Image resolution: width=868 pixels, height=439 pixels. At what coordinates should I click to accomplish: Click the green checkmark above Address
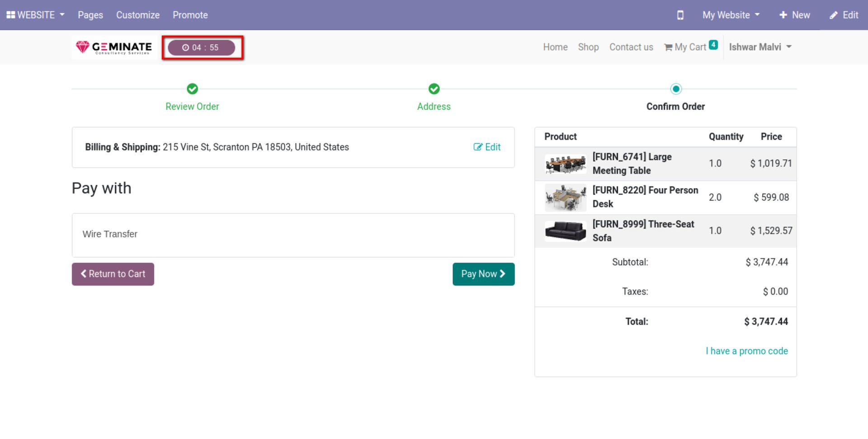(434, 89)
